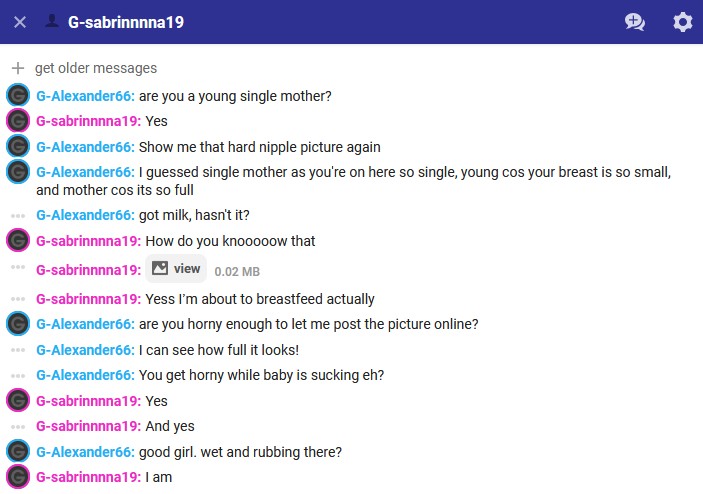Click the user silhouette icon beside the title
Screen dimensions: 703x494
click(52, 21)
